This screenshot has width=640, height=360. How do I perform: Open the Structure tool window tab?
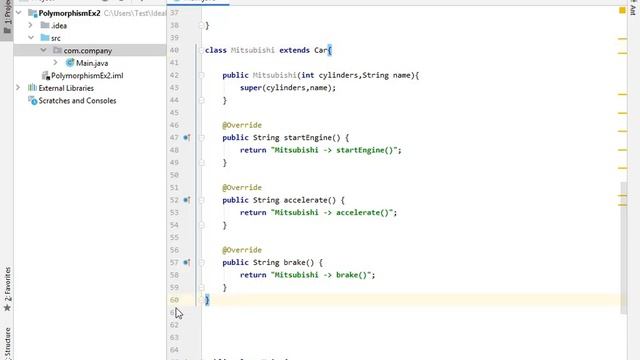pos(7,343)
